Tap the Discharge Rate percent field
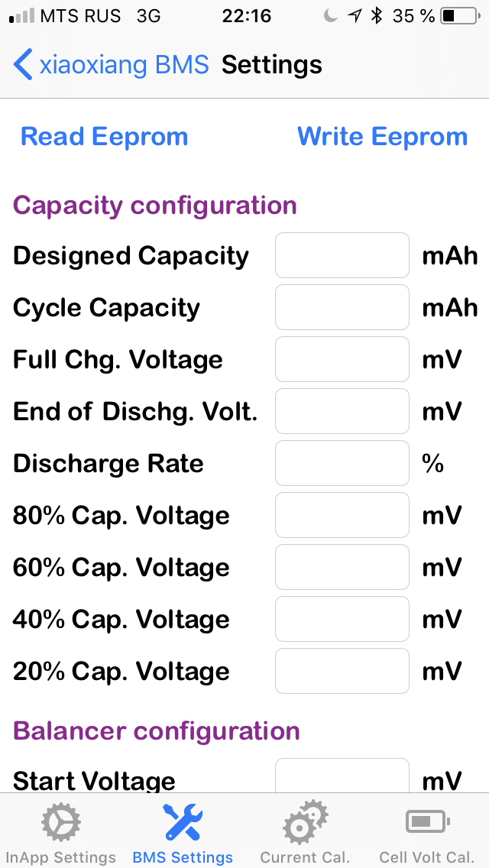 342,463
